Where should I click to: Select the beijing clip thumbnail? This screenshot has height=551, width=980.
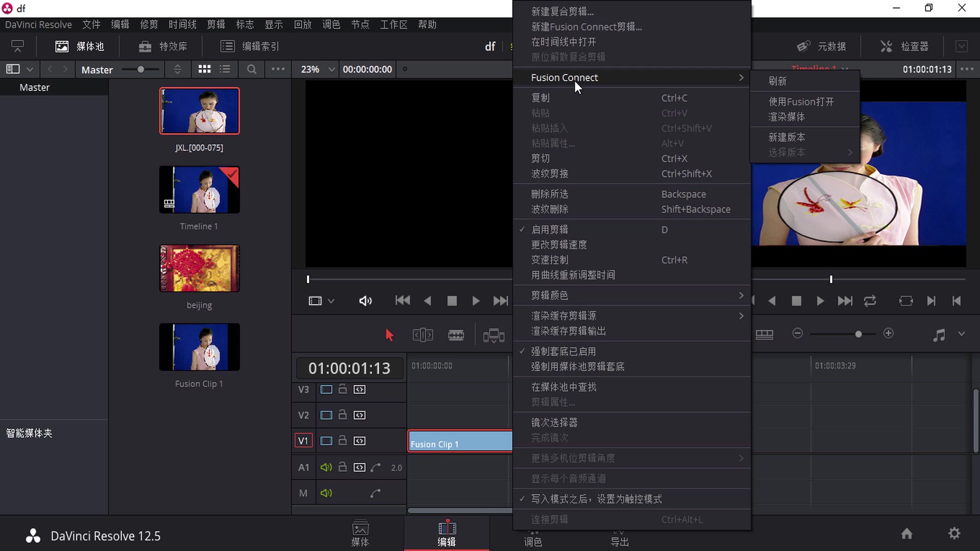coord(199,268)
